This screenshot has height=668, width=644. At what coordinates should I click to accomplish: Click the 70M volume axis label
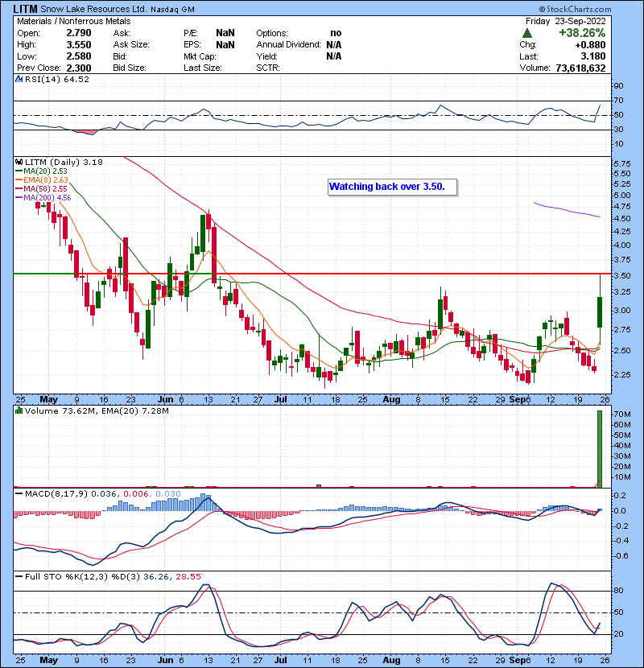621,414
